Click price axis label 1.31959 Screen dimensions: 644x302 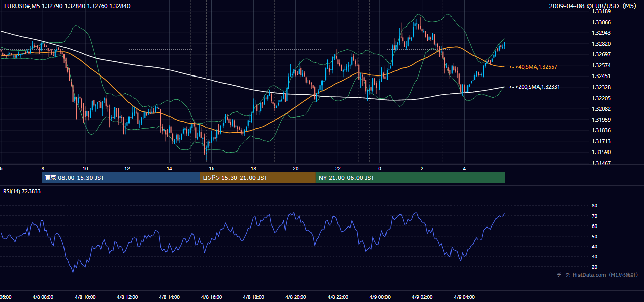click(602, 120)
